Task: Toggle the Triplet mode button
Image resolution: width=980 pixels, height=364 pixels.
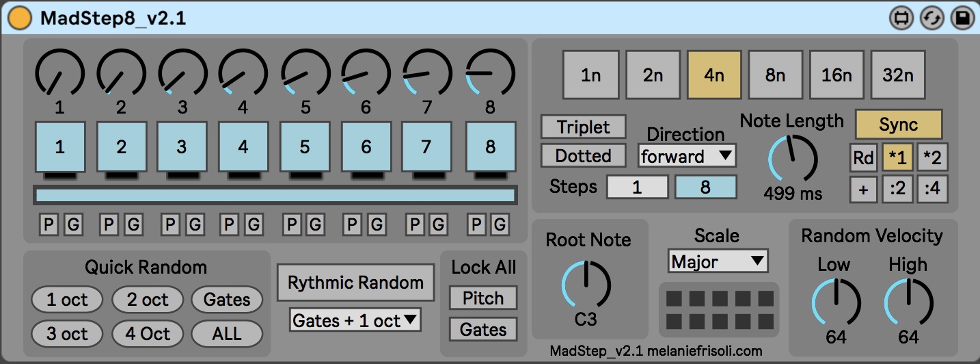Action: [x=583, y=127]
